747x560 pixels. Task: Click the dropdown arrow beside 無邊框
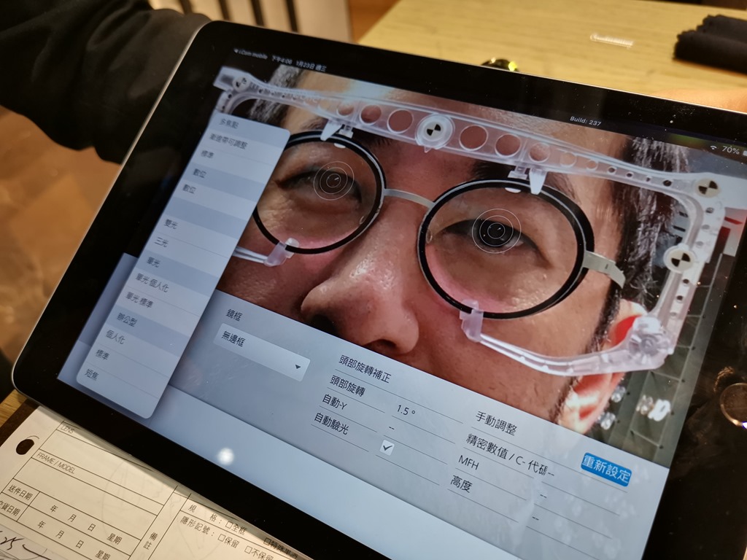298,368
